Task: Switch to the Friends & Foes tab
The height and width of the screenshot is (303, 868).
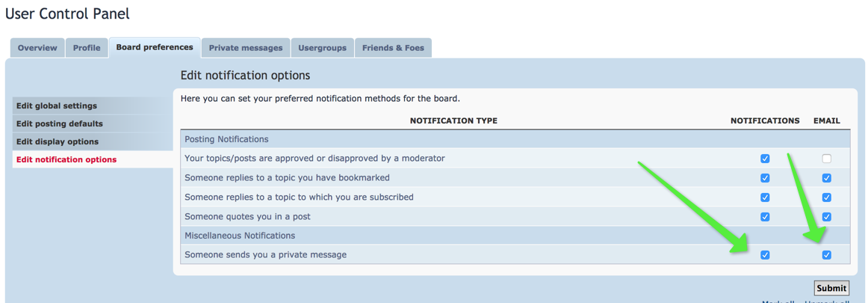Action: [393, 48]
